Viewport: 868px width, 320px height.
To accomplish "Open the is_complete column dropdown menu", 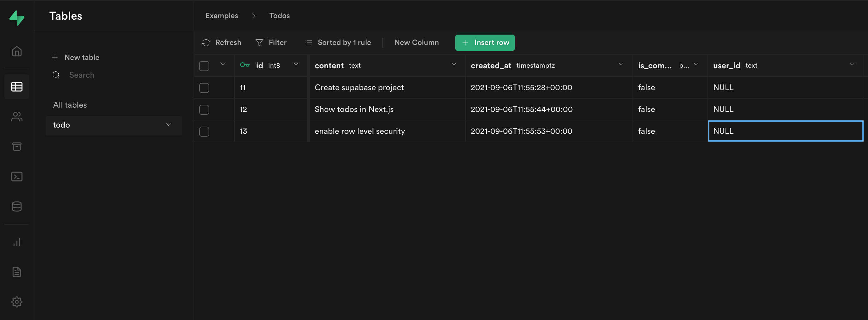I will (696, 64).
